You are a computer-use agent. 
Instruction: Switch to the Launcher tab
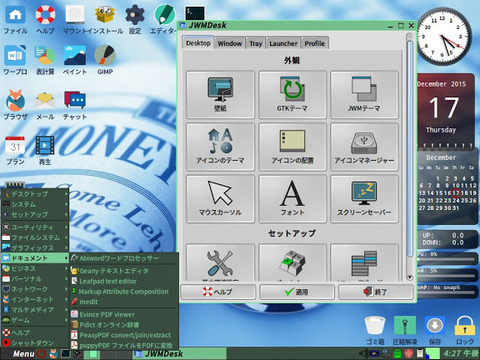coord(283,43)
